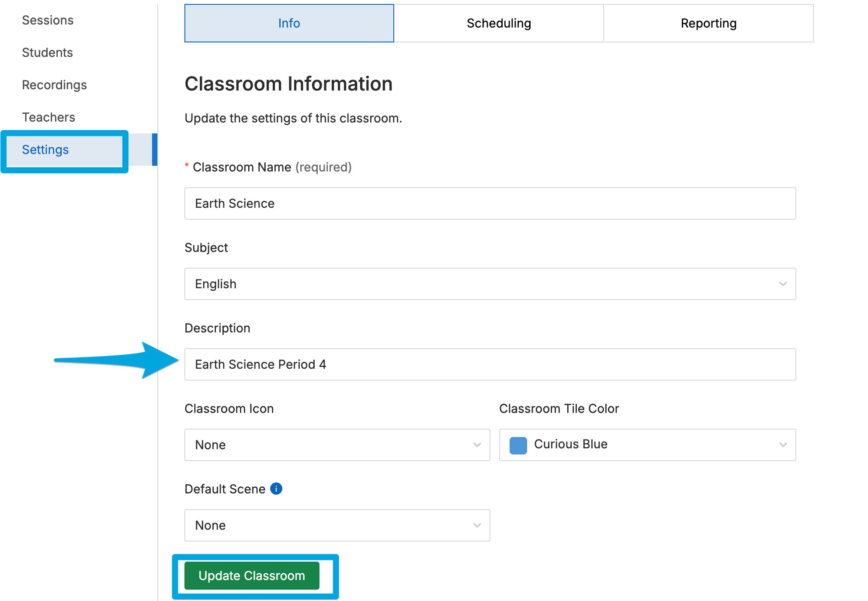This screenshot has height=601, width=868.
Task: Select Settings in the sidebar
Action: (x=45, y=150)
